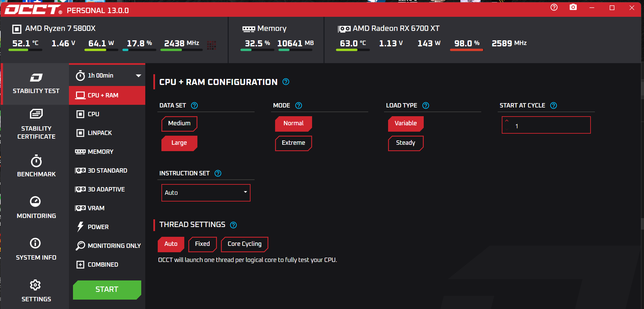Select the Combined test

coord(107,265)
